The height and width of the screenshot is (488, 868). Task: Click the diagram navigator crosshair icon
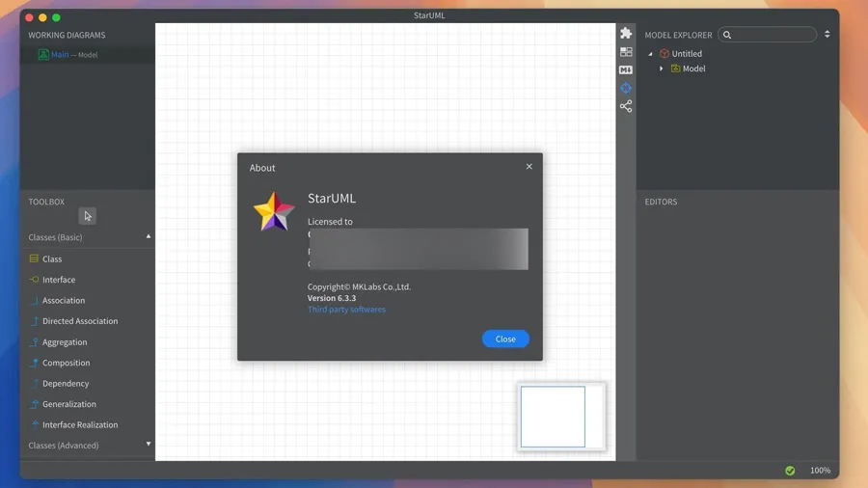[x=626, y=88]
